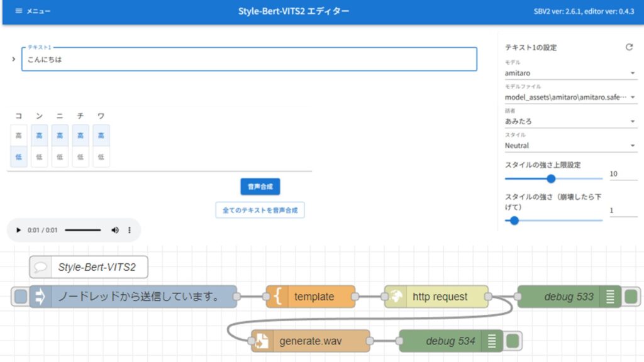Screen dimensions: 644x362
Task: Click the file icon on the generate.wav node
Action: (262, 341)
